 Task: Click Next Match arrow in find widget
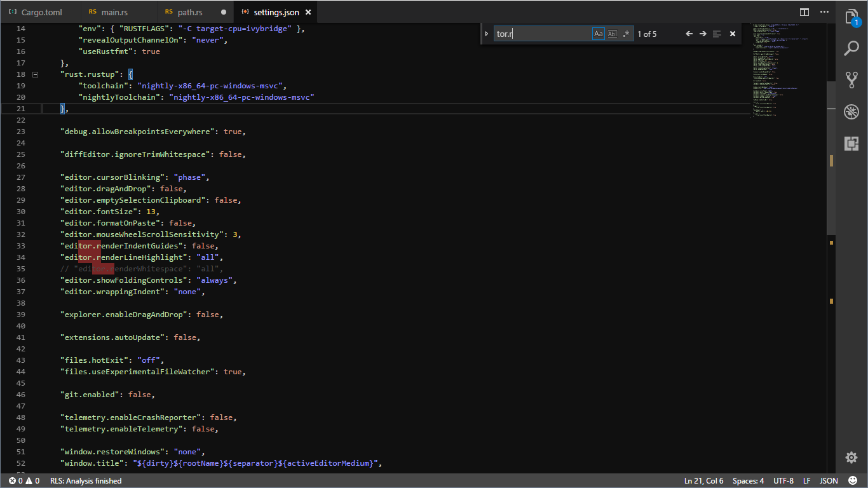pyautogui.click(x=704, y=33)
